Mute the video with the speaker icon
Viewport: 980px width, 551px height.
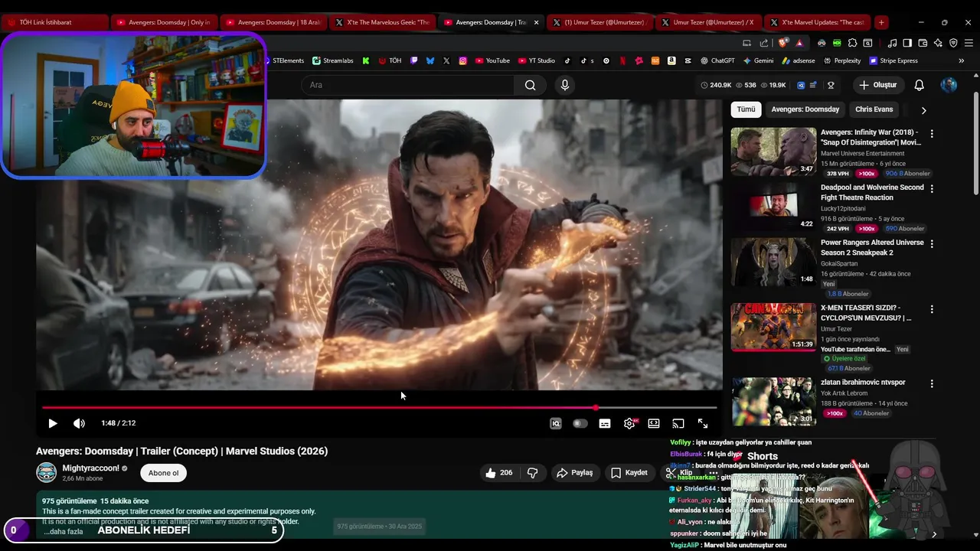click(79, 423)
